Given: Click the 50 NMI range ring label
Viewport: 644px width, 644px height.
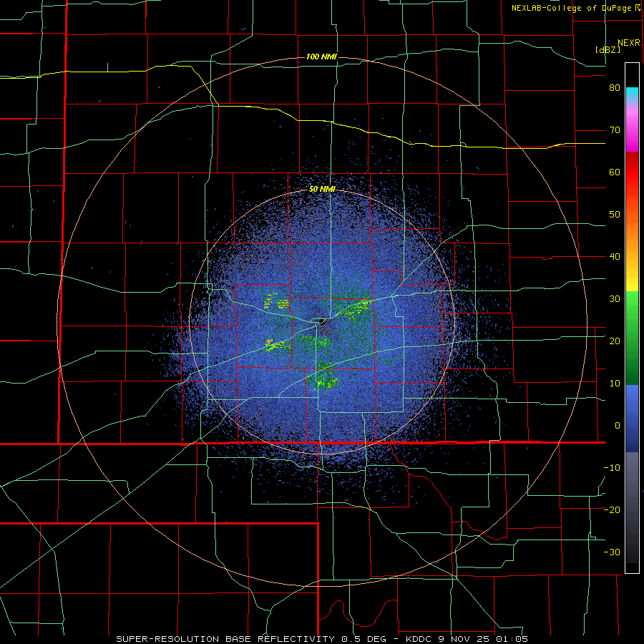Looking at the screenshot, I should [x=322, y=189].
